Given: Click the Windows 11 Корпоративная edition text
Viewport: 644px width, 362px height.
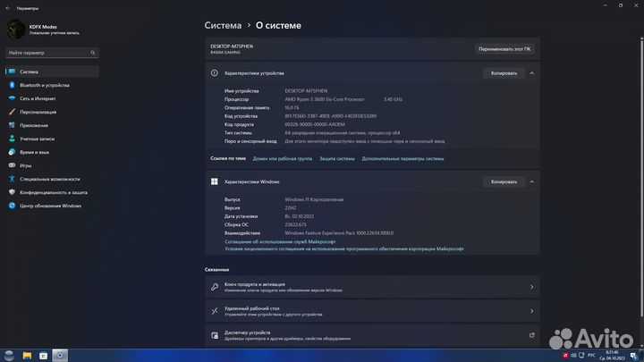Looking at the screenshot, I should tap(314, 199).
